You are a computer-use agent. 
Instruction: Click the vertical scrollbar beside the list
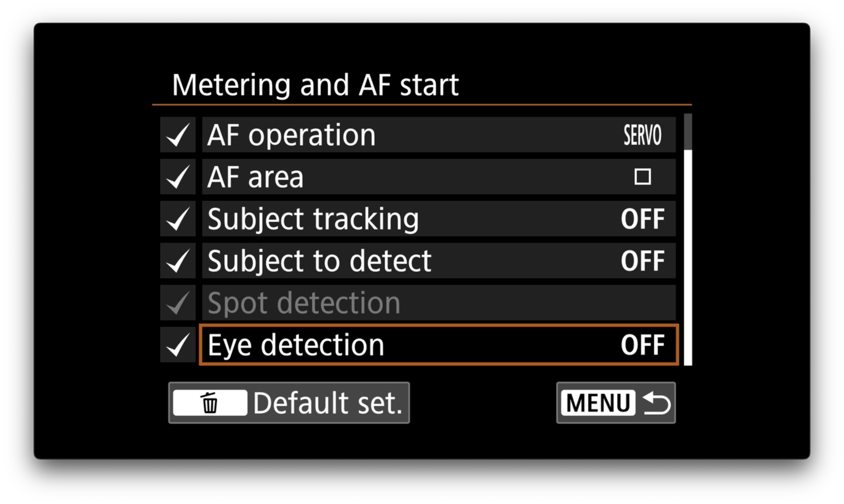pos(688,240)
